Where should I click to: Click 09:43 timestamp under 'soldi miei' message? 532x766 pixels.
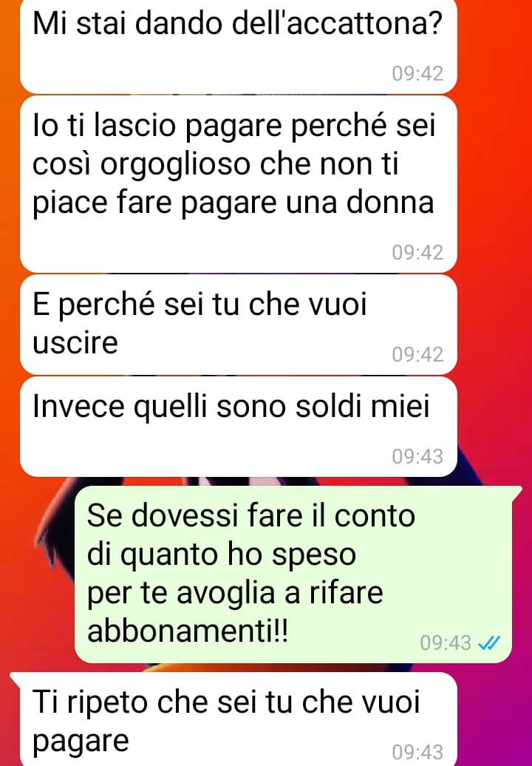(417, 457)
